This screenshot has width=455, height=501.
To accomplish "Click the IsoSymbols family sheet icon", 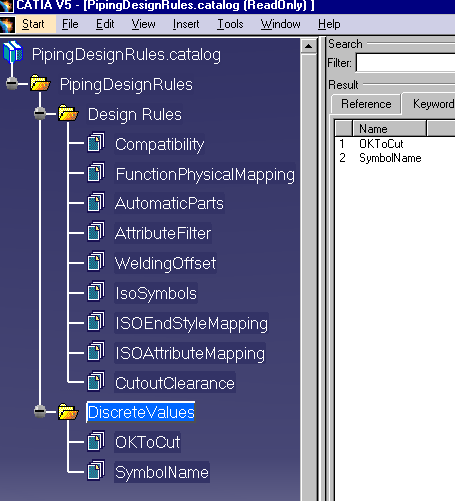I will coord(96,292).
